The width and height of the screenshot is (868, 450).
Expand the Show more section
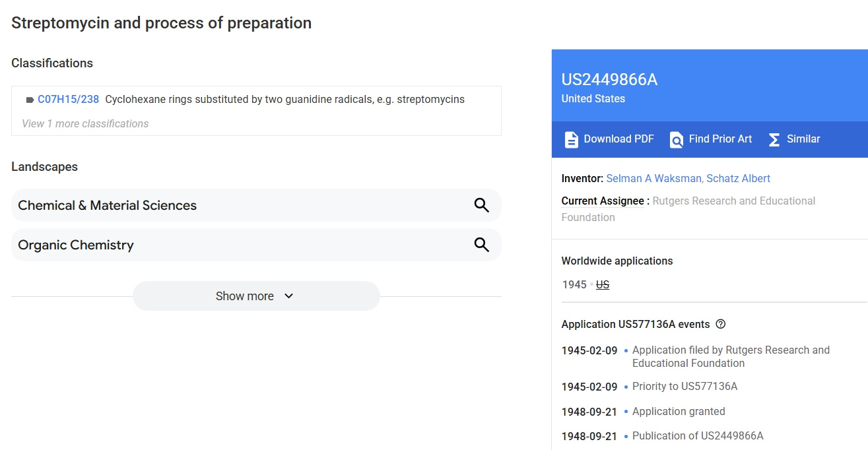click(x=256, y=296)
